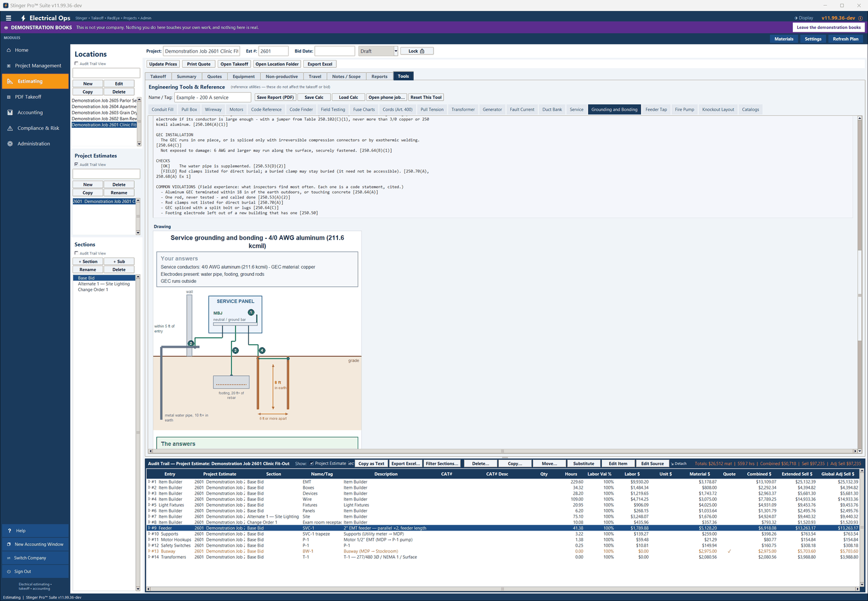Image resolution: width=868 pixels, height=601 pixels.
Task: Click the Export Excel... audit button
Action: [405, 463]
